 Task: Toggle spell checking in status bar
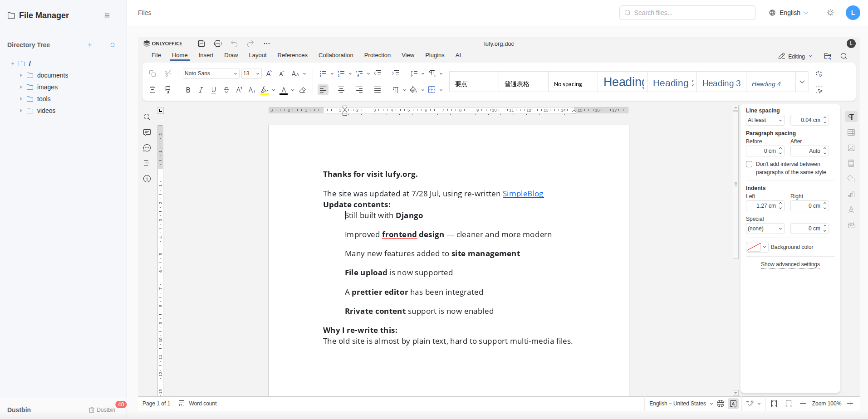733,404
